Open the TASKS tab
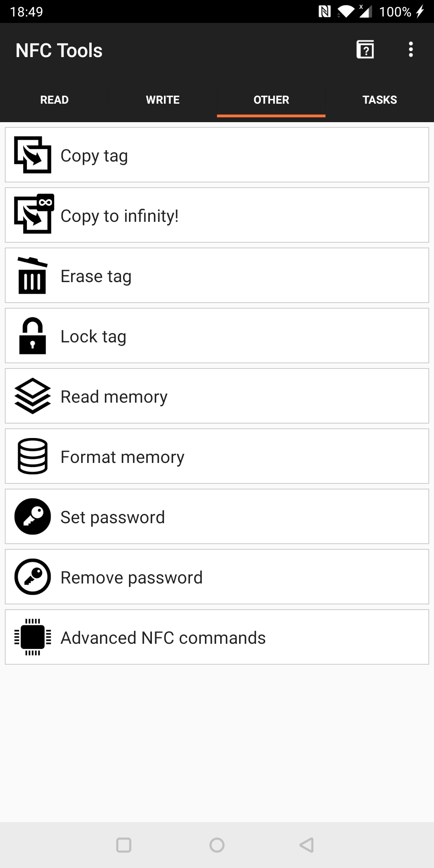This screenshot has height=868, width=434. click(379, 100)
